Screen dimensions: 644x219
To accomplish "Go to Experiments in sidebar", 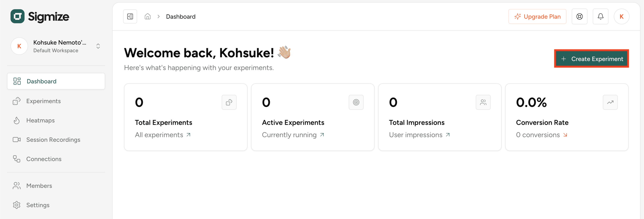I will 44,101.
